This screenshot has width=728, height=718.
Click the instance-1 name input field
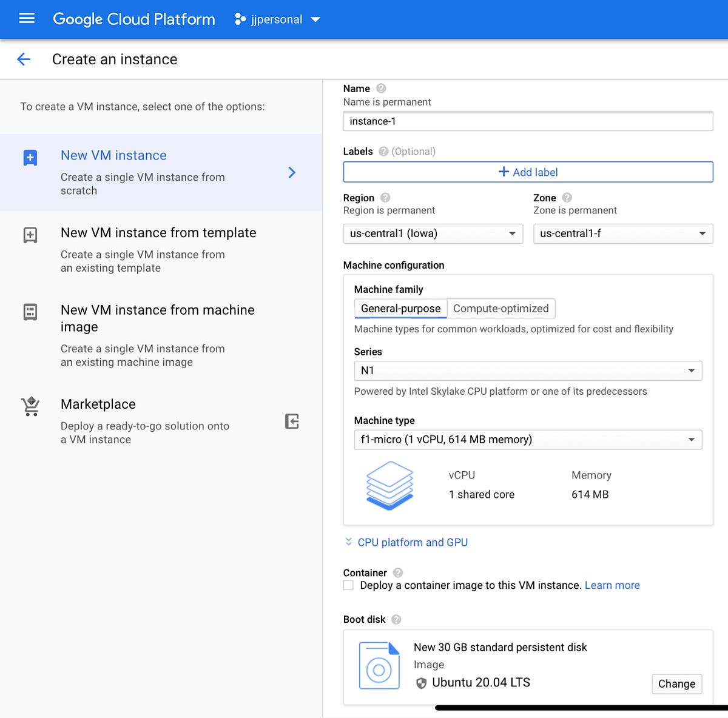[x=528, y=121]
